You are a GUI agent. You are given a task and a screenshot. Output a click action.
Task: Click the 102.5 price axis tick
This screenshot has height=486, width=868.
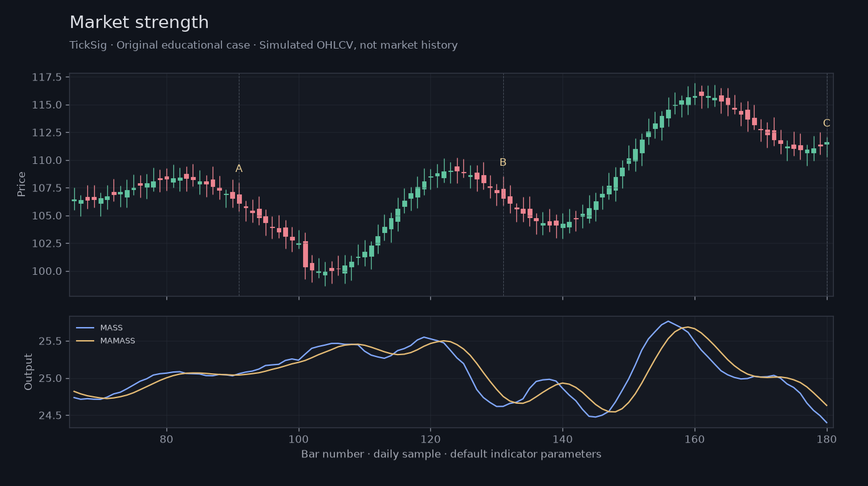pyautogui.click(x=47, y=244)
